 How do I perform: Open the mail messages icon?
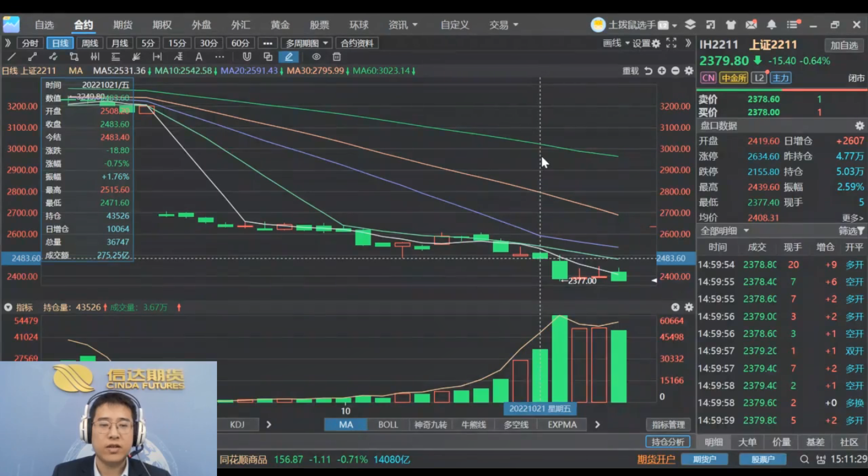click(751, 25)
